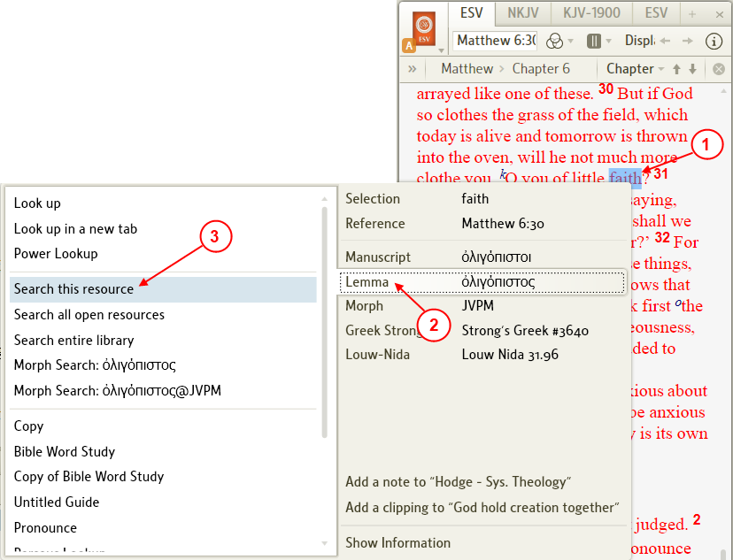This screenshot has width=733, height=560.
Task: Click the context menu scroll-down arrow
Action: (324, 543)
